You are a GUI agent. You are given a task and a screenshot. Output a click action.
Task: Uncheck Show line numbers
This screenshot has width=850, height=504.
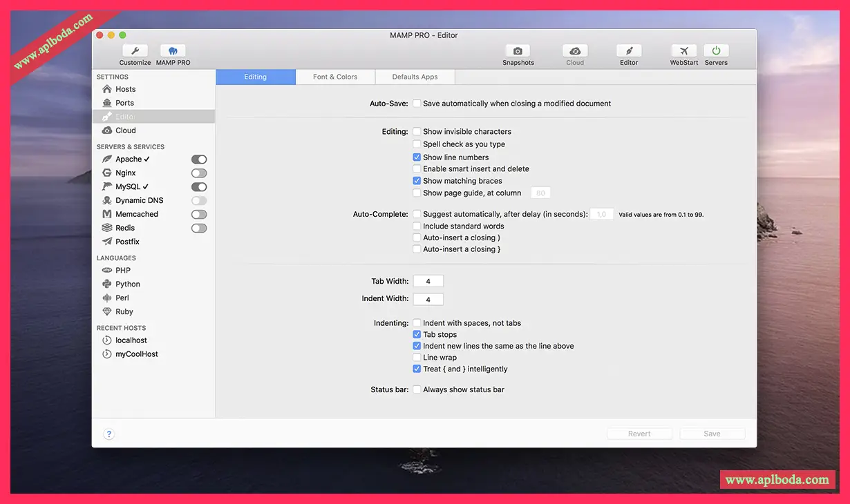417,157
